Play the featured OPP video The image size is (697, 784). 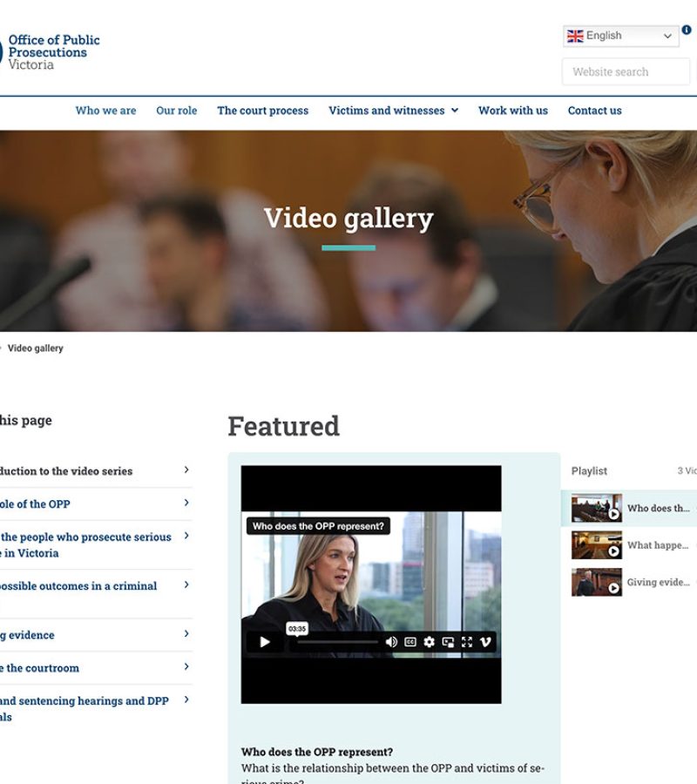[265, 641]
